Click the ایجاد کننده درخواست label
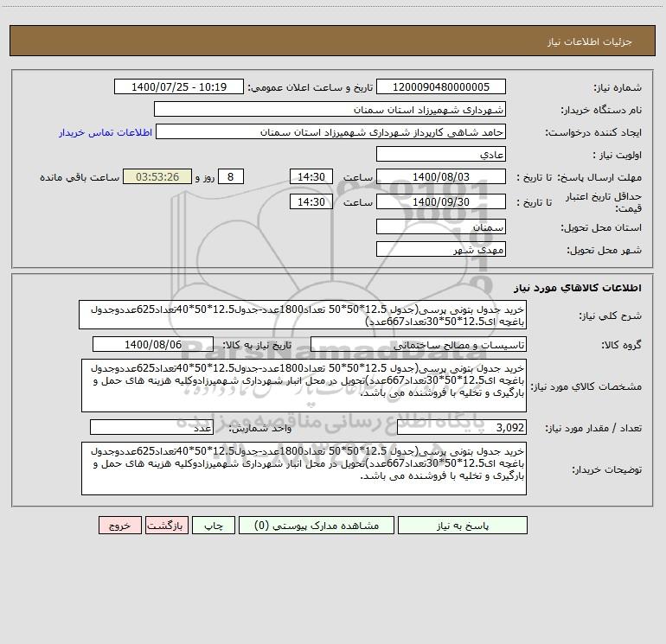This screenshot has width=666, height=644. (593, 133)
